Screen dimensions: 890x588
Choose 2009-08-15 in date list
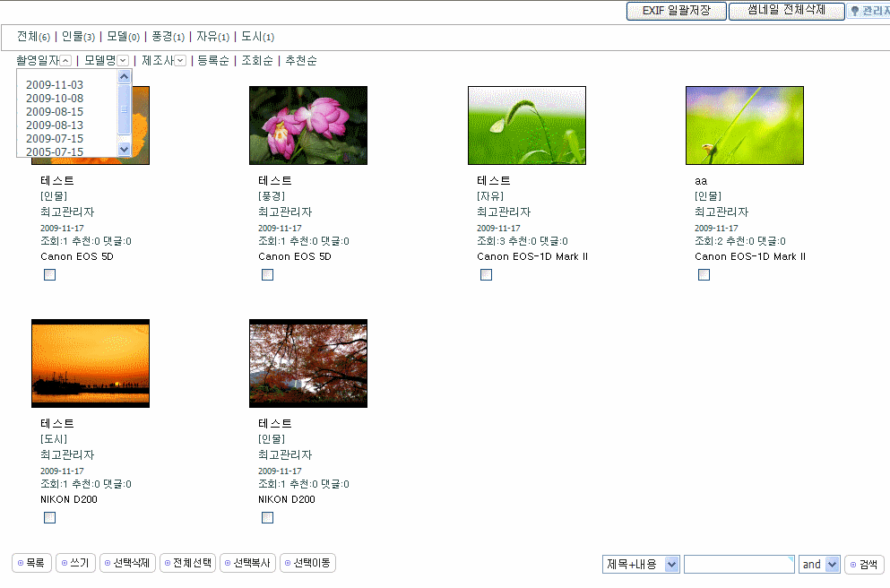coord(55,112)
